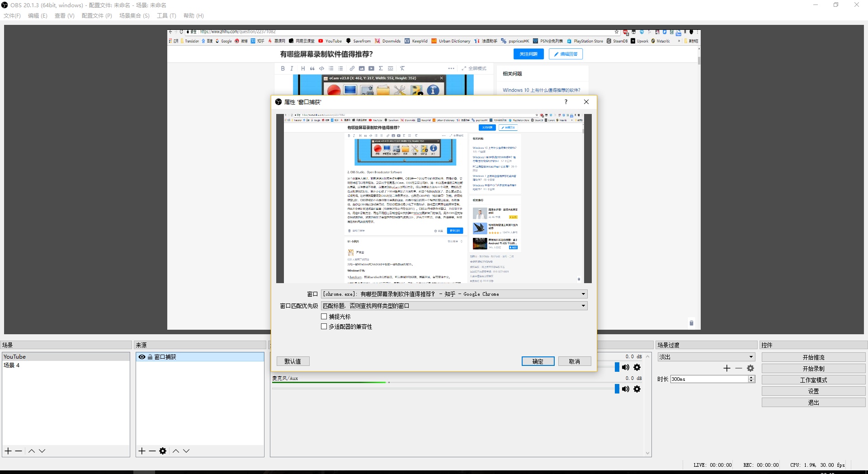
Task: Click the help question mark in properties dialog
Action: 566,102
